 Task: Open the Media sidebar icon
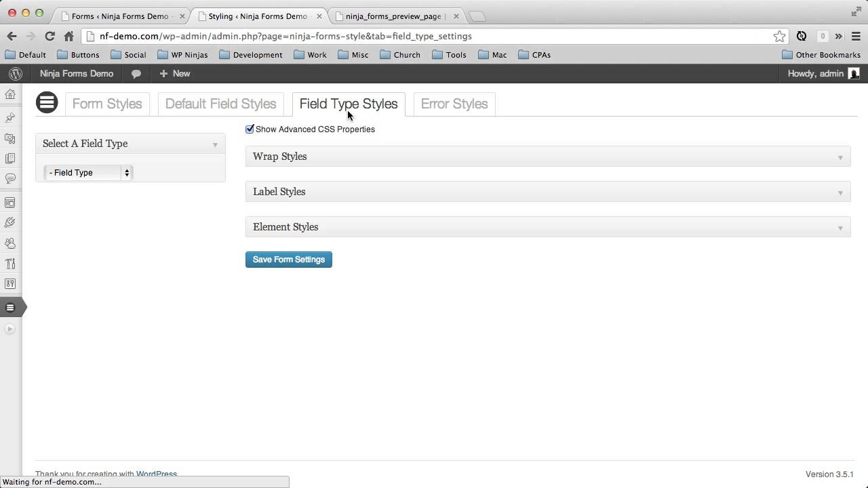[10, 138]
